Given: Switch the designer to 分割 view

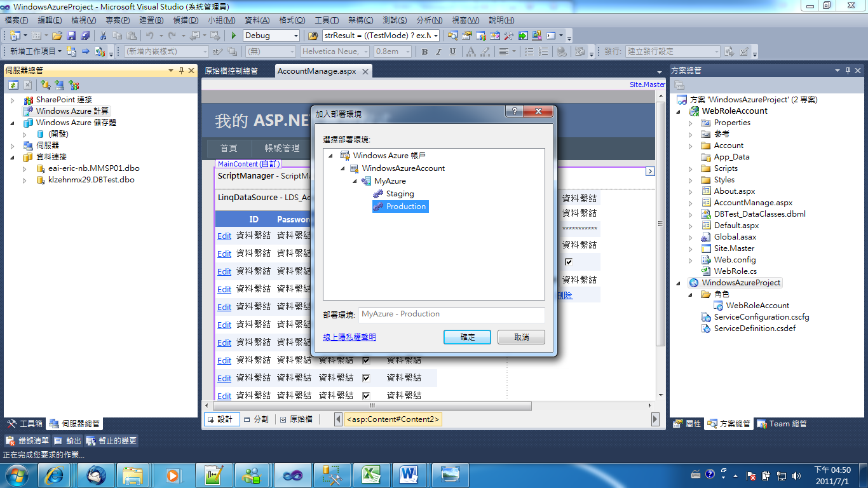Looking at the screenshot, I should pyautogui.click(x=255, y=419).
